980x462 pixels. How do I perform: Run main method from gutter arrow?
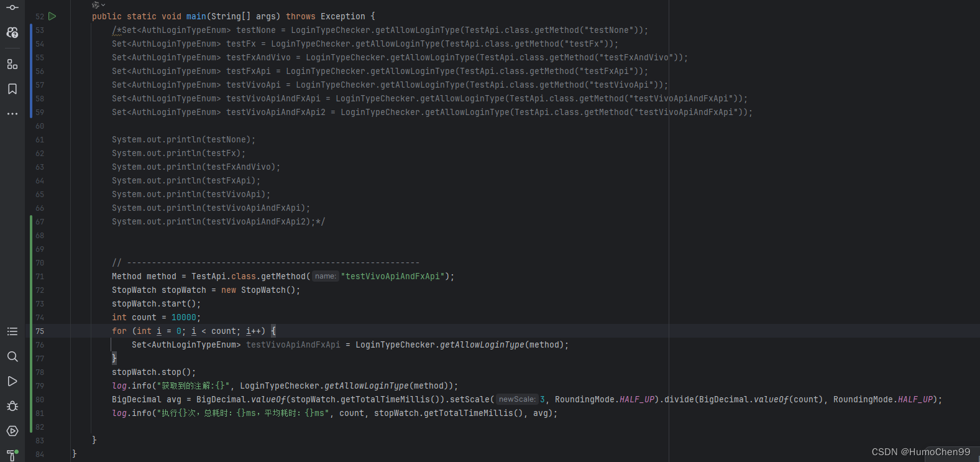52,16
